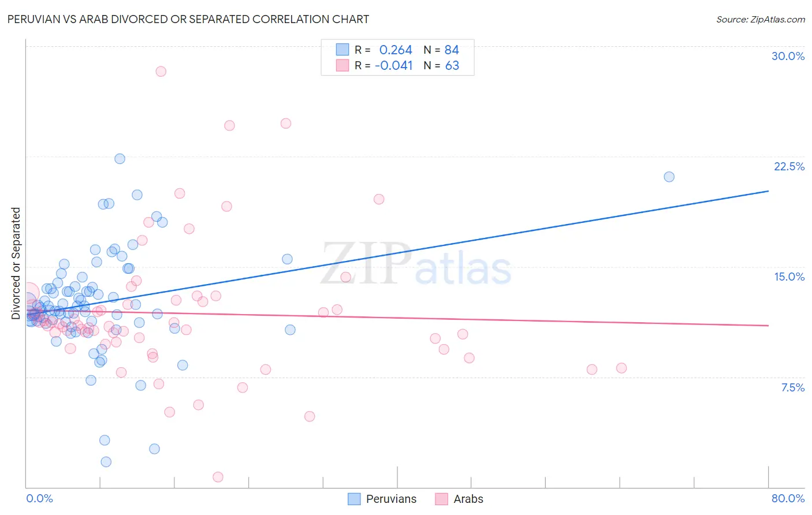Select the Arabs legend label

tap(468, 499)
